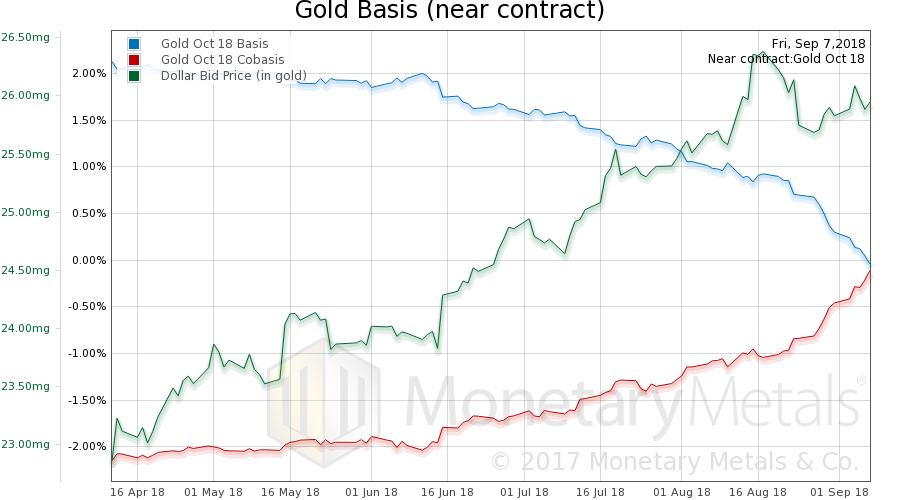
Task: Select the Dollar Bid Price (in gold) legend label
Action: tap(234, 76)
